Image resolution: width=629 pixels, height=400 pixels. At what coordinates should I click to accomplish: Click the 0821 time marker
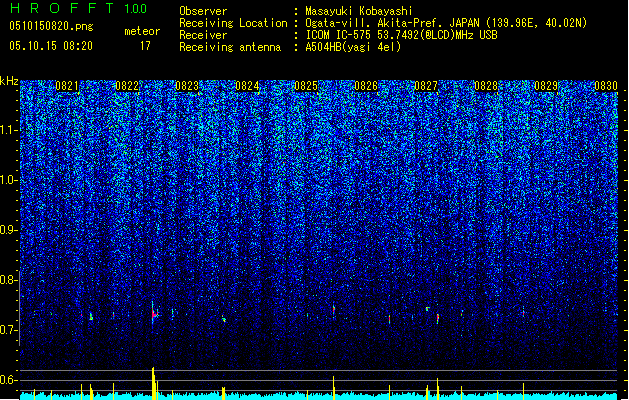click(x=67, y=86)
